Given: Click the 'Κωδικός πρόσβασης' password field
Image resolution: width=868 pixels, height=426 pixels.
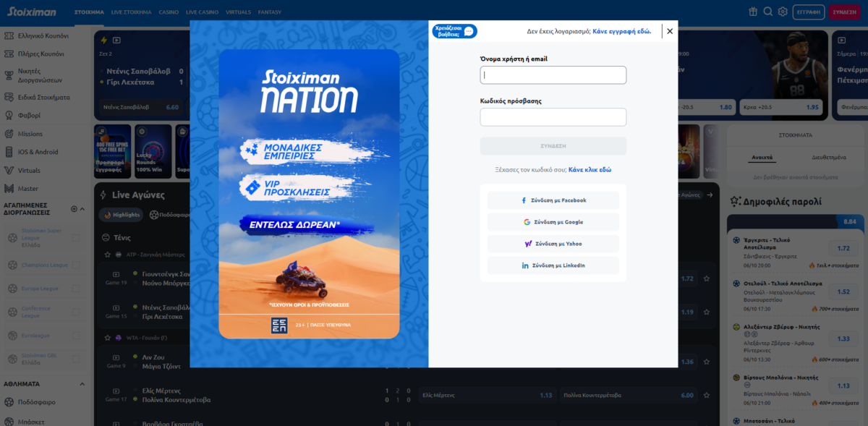Looking at the screenshot, I should click(x=553, y=117).
